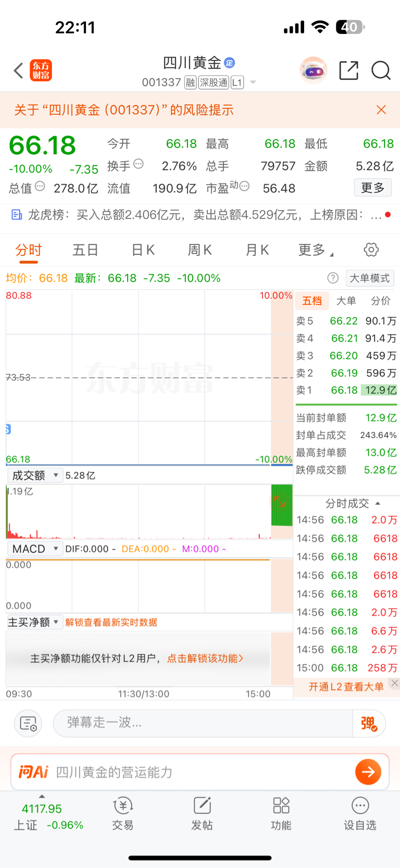The width and height of the screenshot is (400, 868).
Task: Expand the stock code dropdown arrow
Action: coord(253,82)
